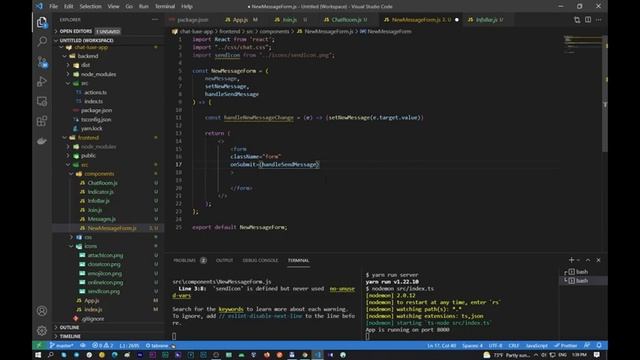Click the keywords link in terminal
Image resolution: width=640 pixels, height=360 pixels.
point(231,309)
